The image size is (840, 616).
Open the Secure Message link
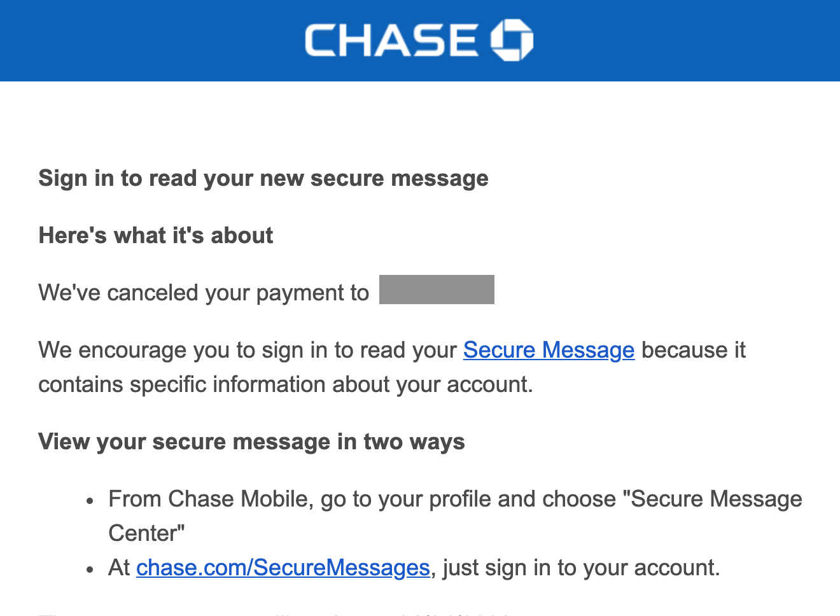[x=549, y=350]
